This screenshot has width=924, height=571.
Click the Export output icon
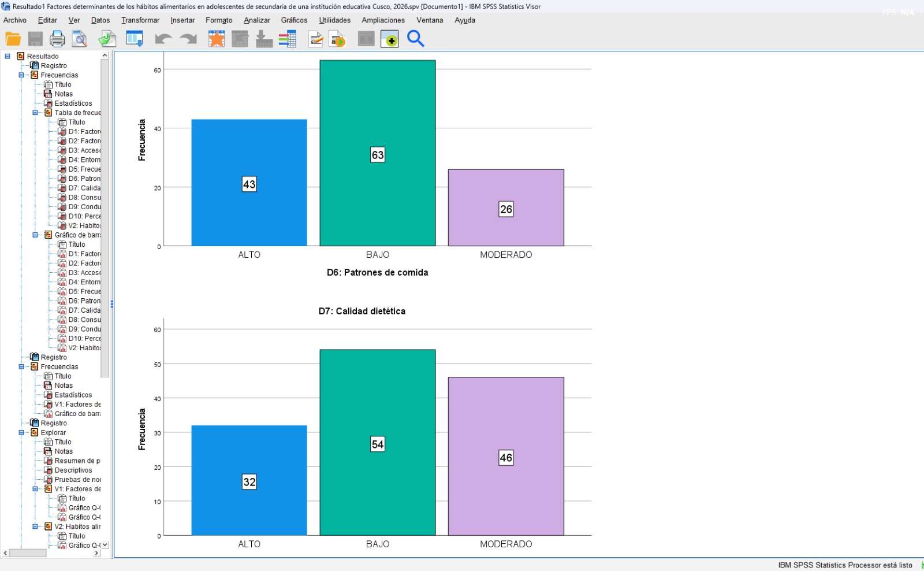[x=107, y=39]
